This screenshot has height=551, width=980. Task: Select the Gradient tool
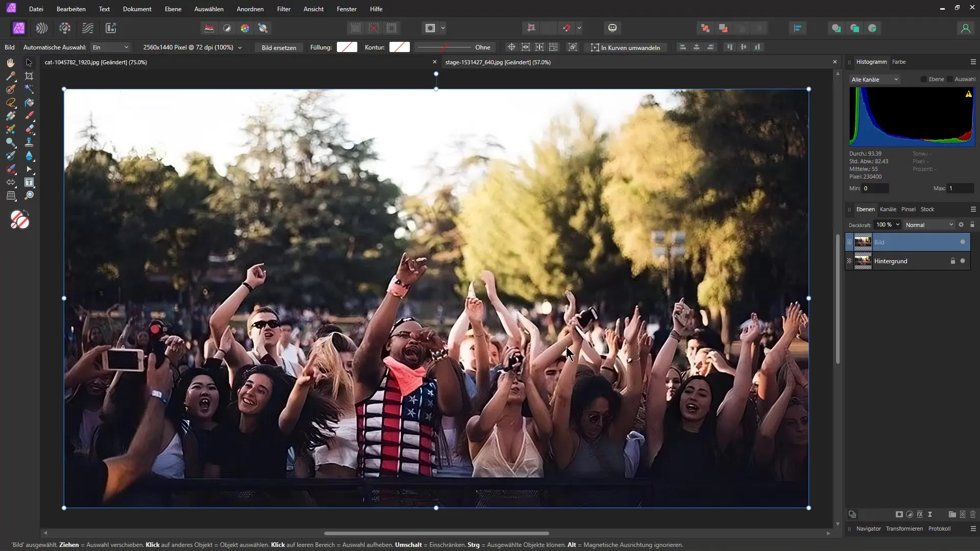[x=11, y=116]
